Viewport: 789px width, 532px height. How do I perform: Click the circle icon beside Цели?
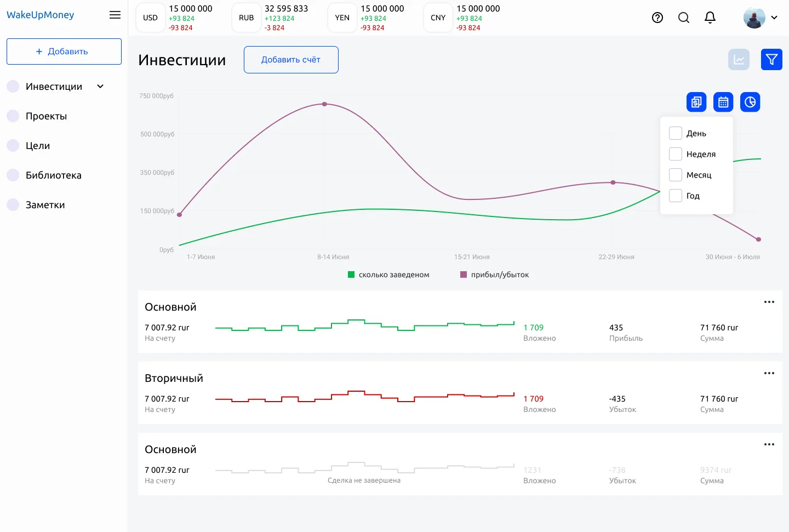tap(13, 146)
